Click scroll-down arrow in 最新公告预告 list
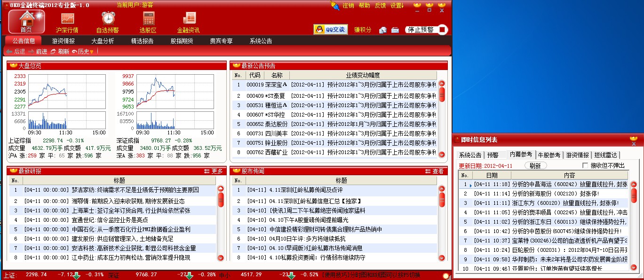Image resolution: width=644 pixels, height=280 pixels. (x=442, y=154)
